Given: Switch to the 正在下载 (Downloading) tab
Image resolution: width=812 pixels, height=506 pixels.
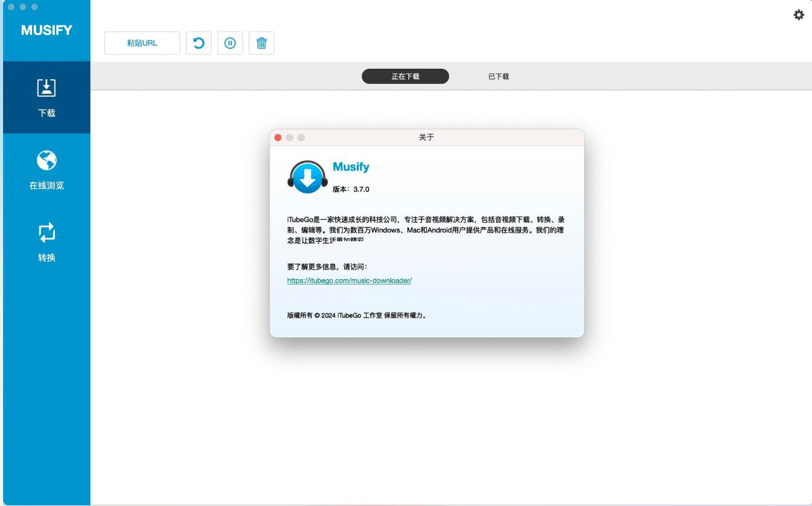Looking at the screenshot, I should 405,76.
